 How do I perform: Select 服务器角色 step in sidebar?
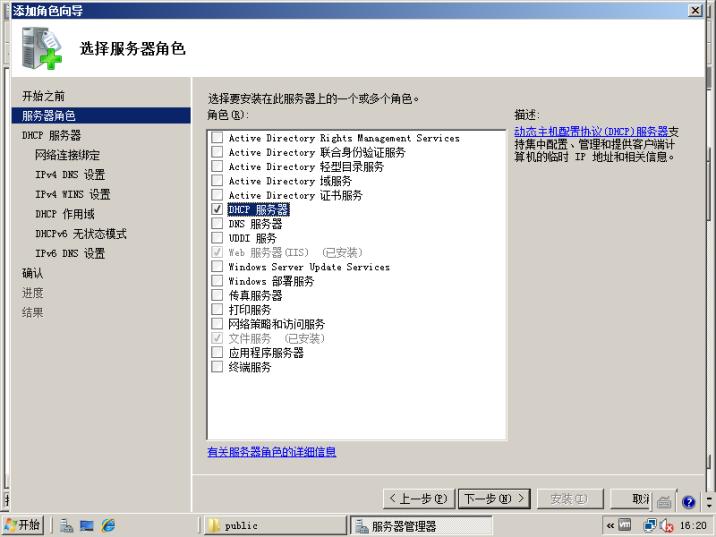(x=101, y=116)
